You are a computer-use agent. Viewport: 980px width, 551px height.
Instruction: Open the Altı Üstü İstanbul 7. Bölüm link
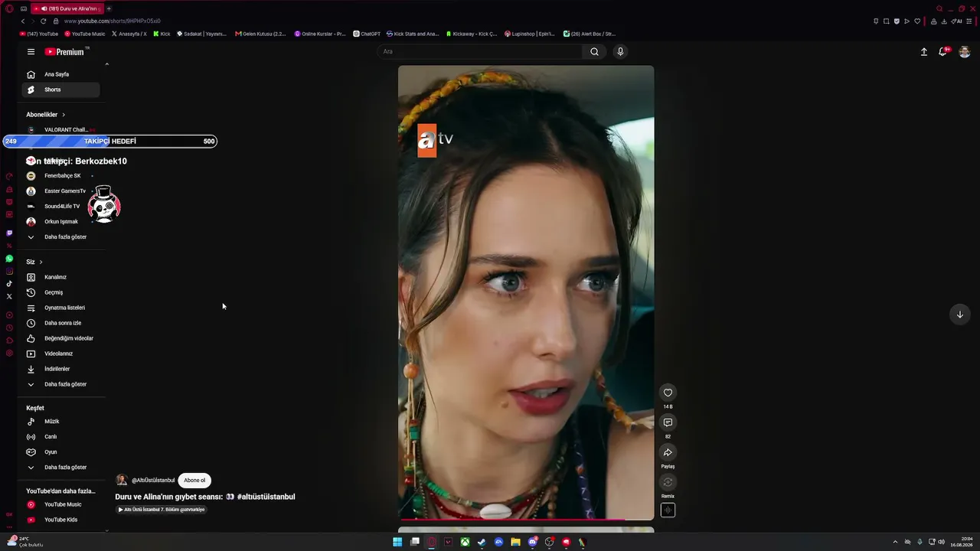(161, 510)
